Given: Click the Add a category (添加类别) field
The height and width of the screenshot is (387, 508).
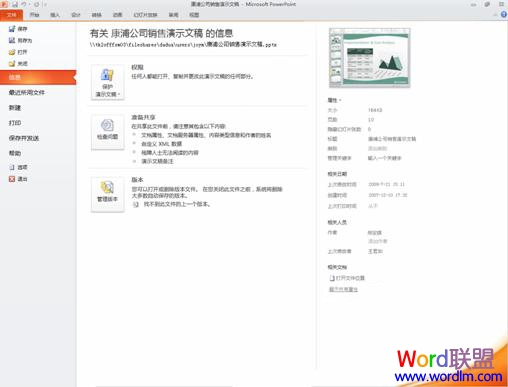Looking at the screenshot, I should click(x=377, y=148).
